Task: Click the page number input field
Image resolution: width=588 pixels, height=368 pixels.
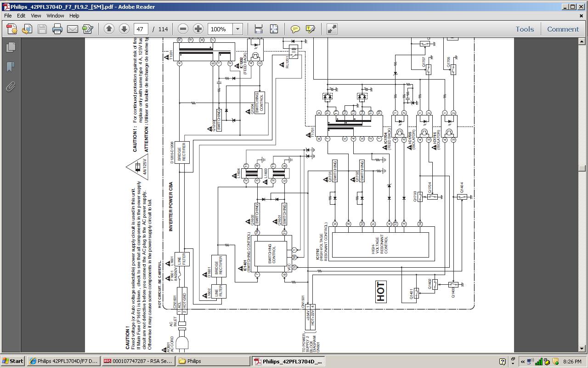Action: pos(141,29)
